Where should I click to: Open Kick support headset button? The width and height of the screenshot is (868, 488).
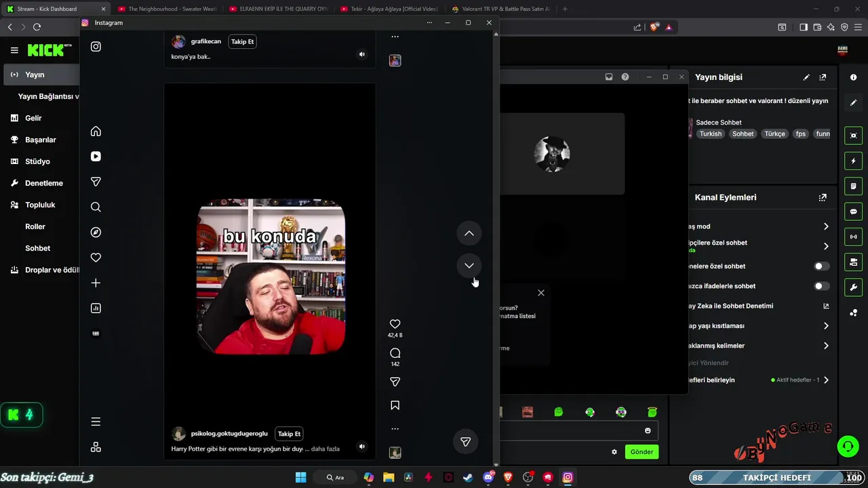848,447
